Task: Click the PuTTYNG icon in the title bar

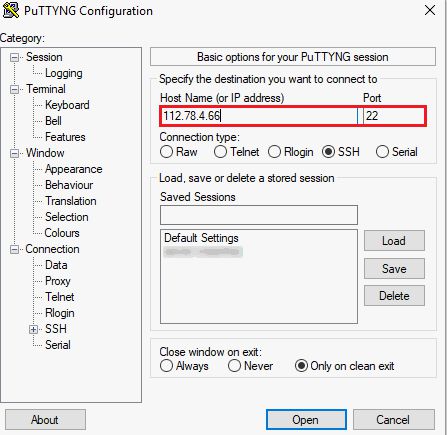Action: pos(11,10)
